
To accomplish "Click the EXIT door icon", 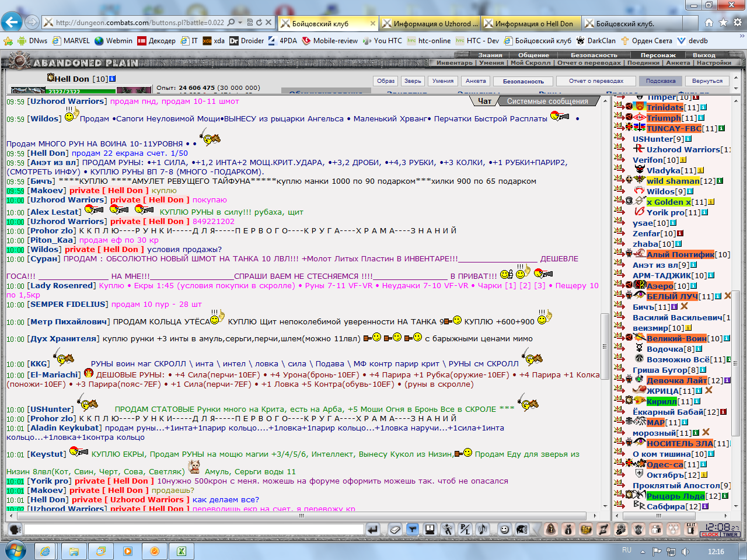I will [x=691, y=529].
